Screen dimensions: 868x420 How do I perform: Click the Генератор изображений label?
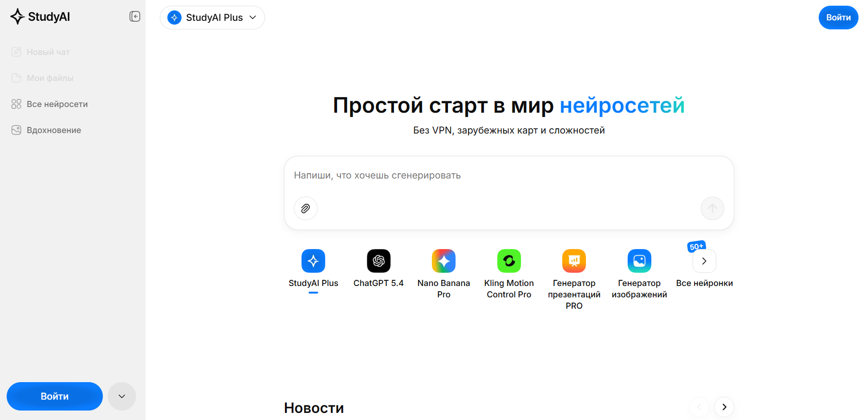(640, 289)
